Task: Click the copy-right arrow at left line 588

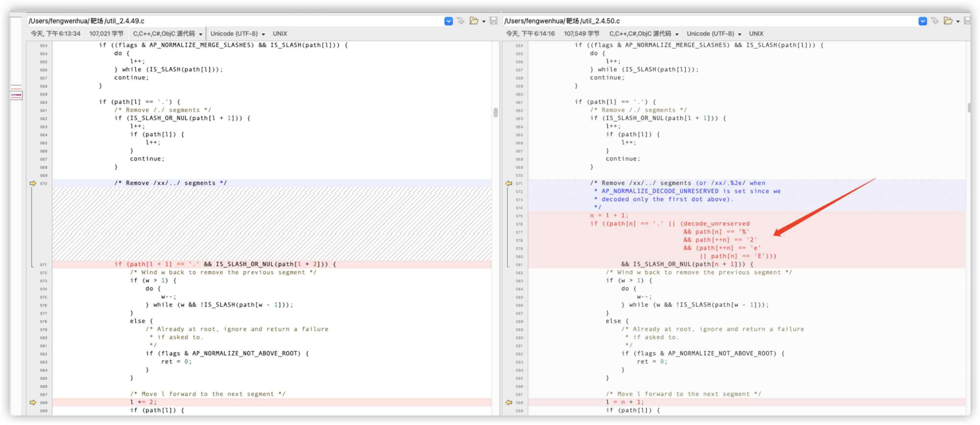Action: [33, 403]
